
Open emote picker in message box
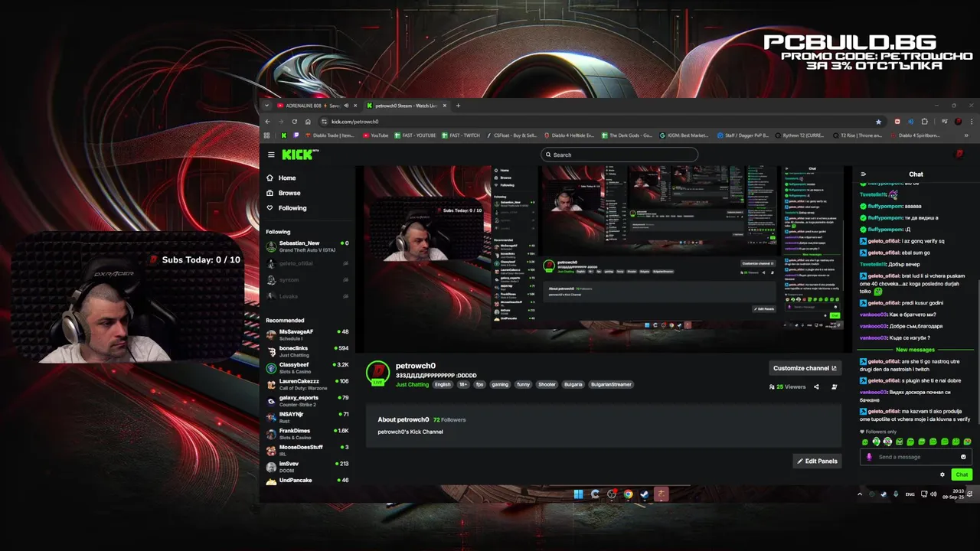(963, 457)
